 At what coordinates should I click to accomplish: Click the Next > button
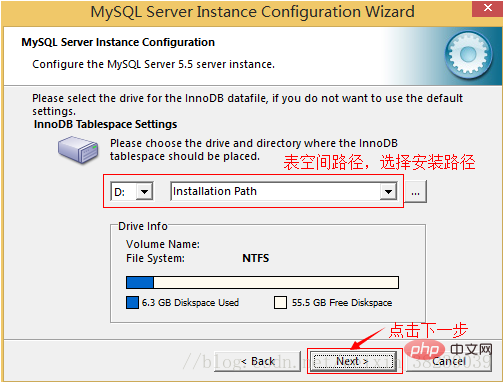354,361
